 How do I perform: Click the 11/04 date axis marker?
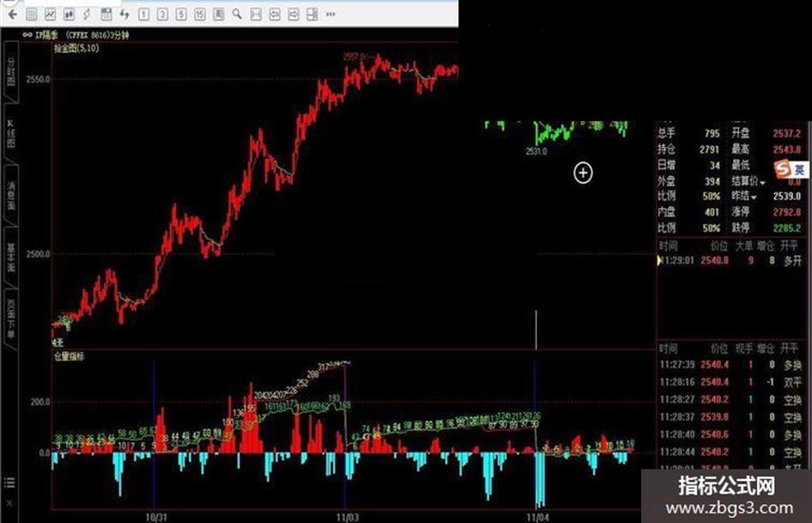tap(537, 517)
